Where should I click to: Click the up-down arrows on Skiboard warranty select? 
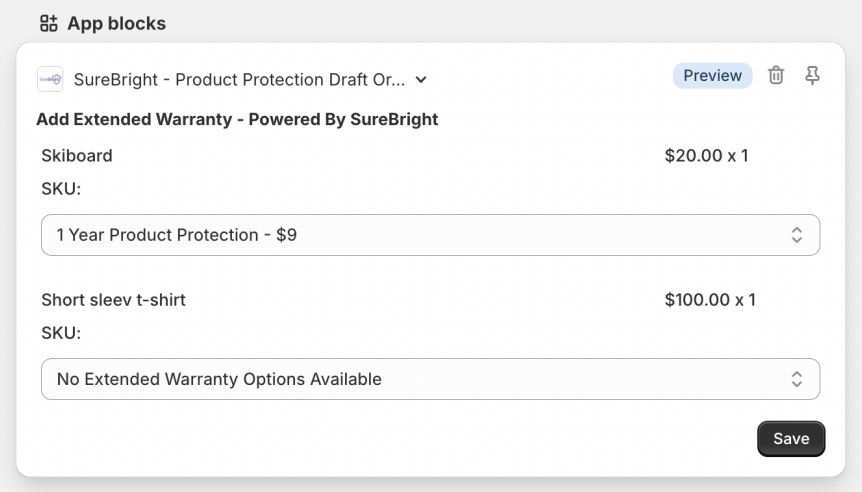(x=797, y=235)
